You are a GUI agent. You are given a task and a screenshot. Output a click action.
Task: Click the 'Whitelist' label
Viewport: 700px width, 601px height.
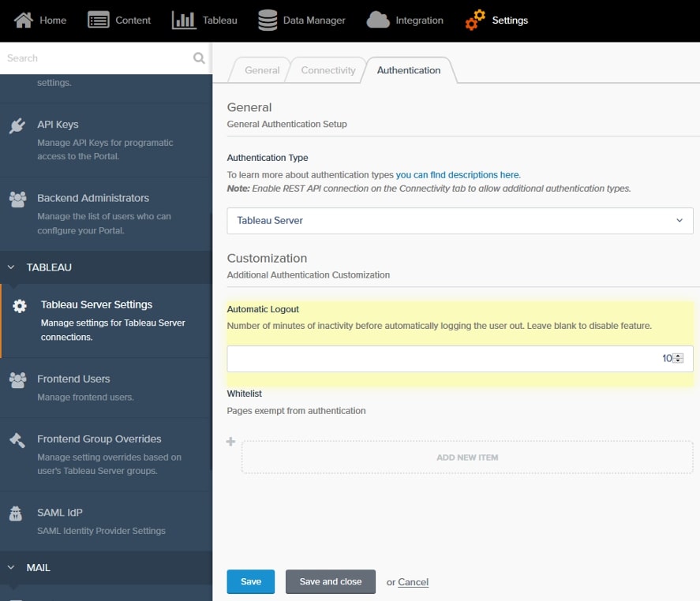(244, 394)
